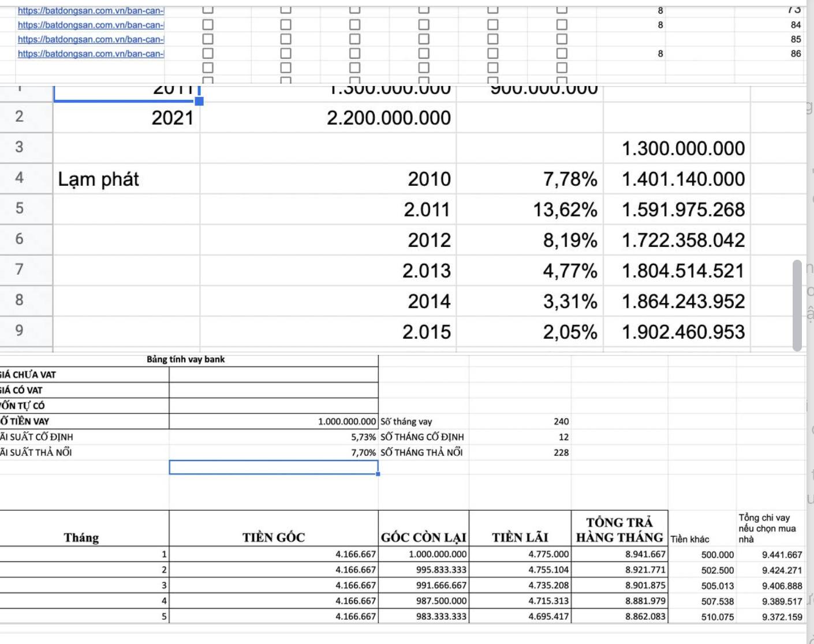Tick the first checkbox in row ending 84
The image size is (814, 644).
pos(208,25)
